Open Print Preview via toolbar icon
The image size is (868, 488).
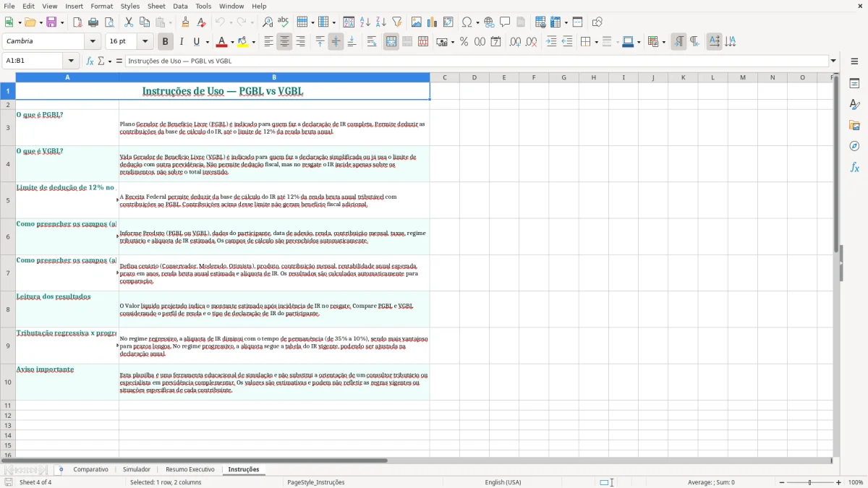pyautogui.click(x=109, y=22)
